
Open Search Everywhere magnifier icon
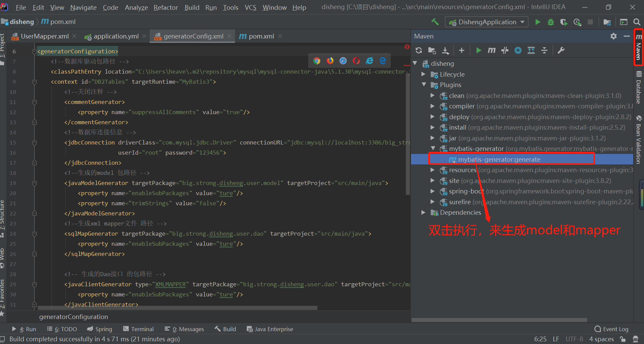pyautogui.click(x=637, y=22)
